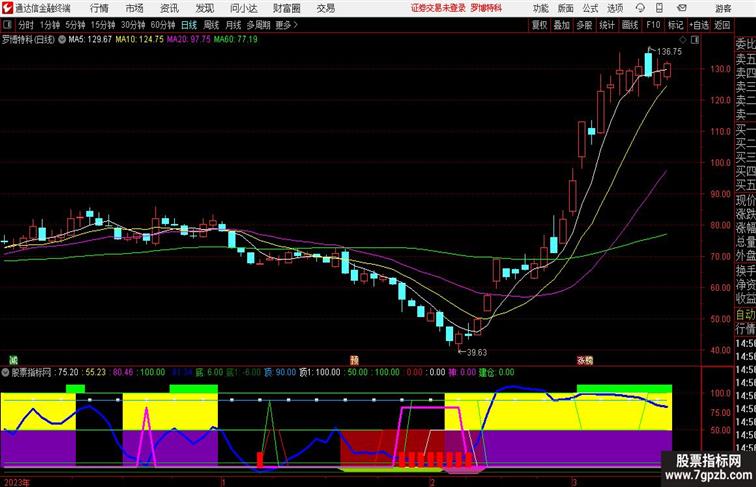Click the 2023年 time axis label
Viewport: 756px width, 487px height.
16,482
